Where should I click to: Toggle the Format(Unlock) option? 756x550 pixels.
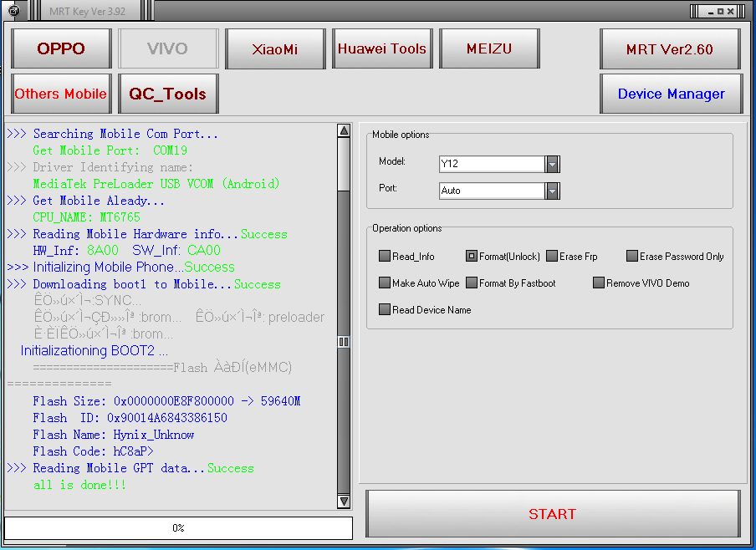coord(471,256)
